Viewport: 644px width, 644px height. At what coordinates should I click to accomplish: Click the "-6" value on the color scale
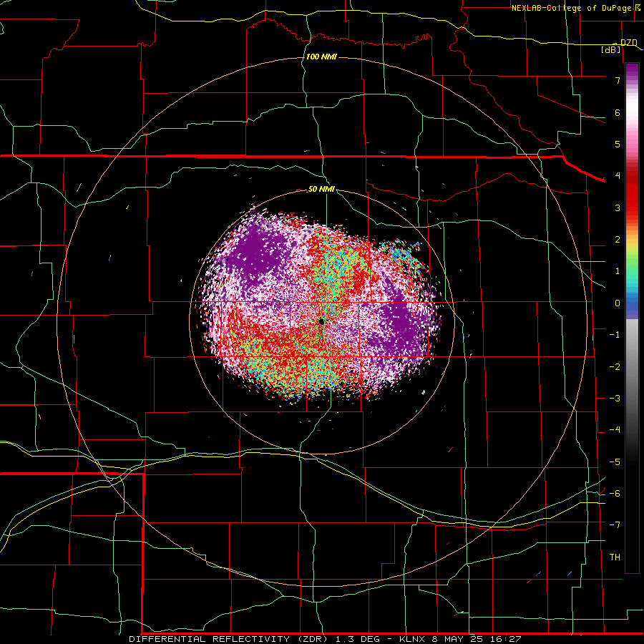(x=615, y=494)
